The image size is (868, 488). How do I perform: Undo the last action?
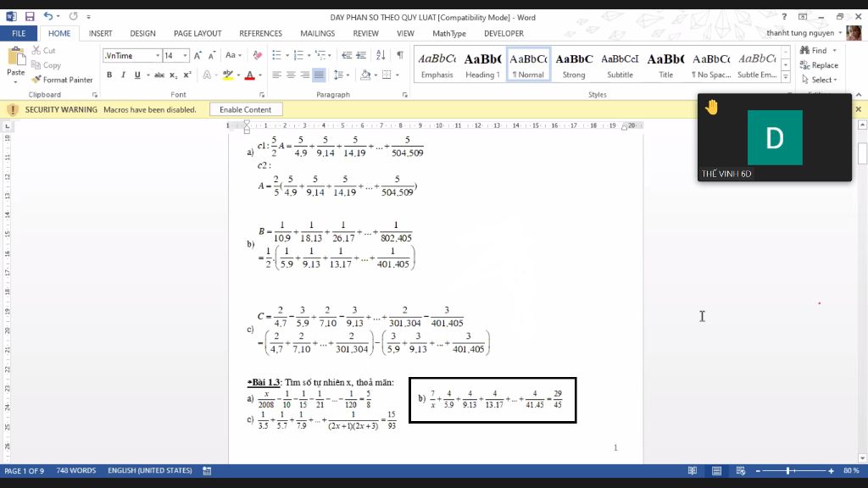tap(48, 17)
